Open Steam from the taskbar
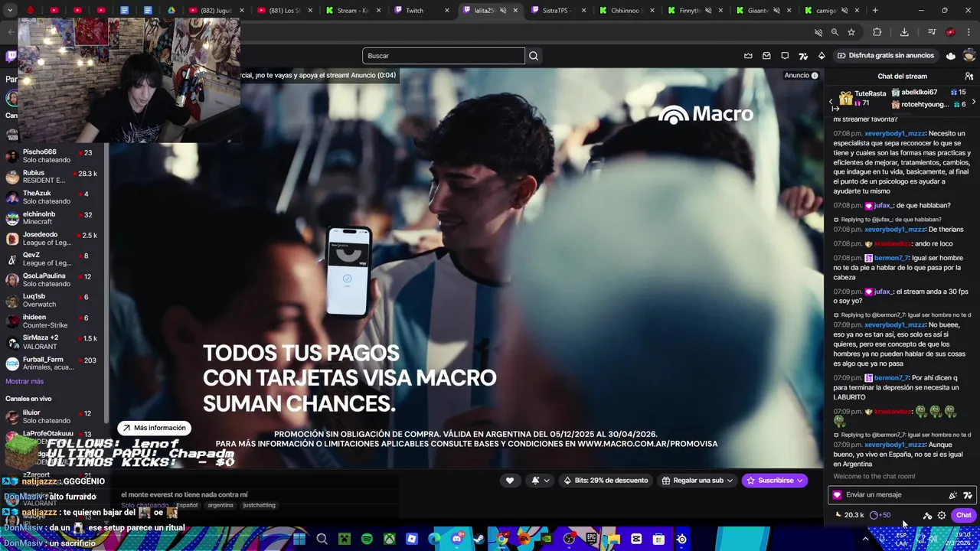The width and height of the screenshot is (980, 551). click(479, 539)
